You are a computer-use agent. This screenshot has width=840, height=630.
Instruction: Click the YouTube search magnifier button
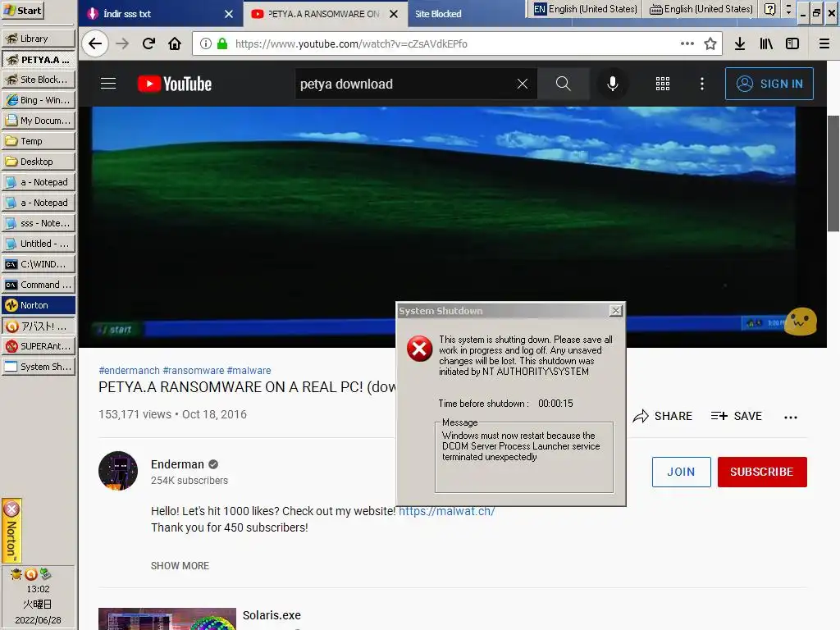click(x=563, y=84)
